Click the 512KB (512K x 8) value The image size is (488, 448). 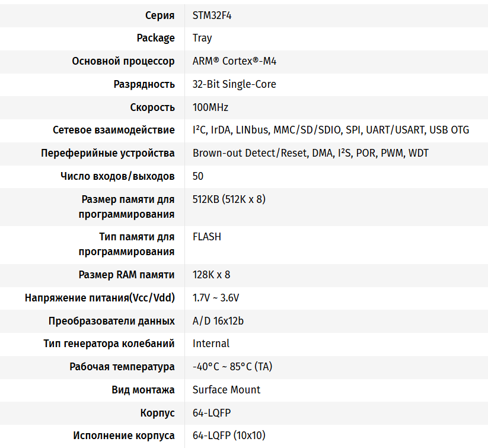tap(229, 199)
